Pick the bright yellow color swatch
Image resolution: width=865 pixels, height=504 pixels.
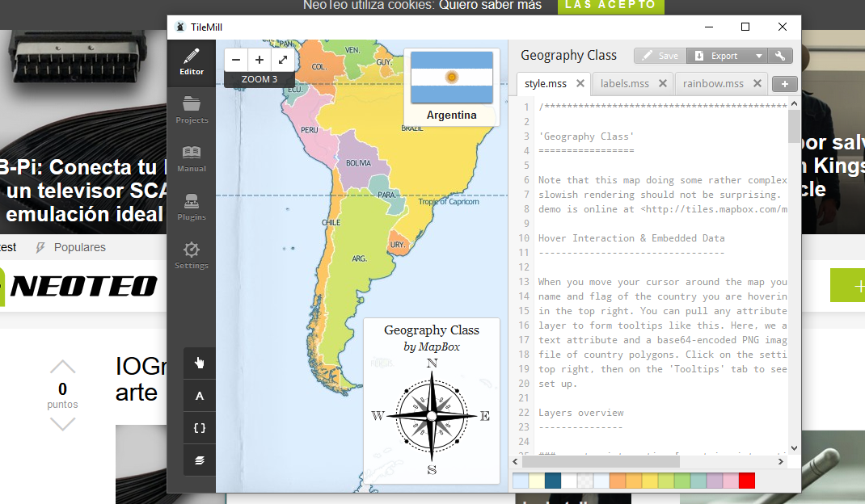pyautogui.click(x=650, y=481)
